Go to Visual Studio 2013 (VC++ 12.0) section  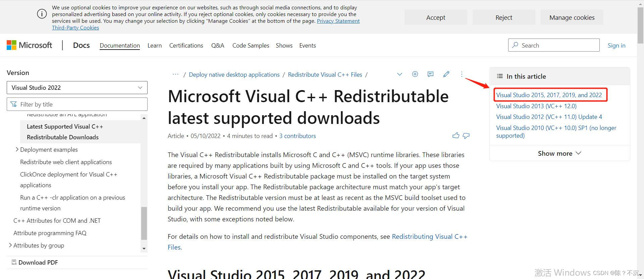[536, 106]
